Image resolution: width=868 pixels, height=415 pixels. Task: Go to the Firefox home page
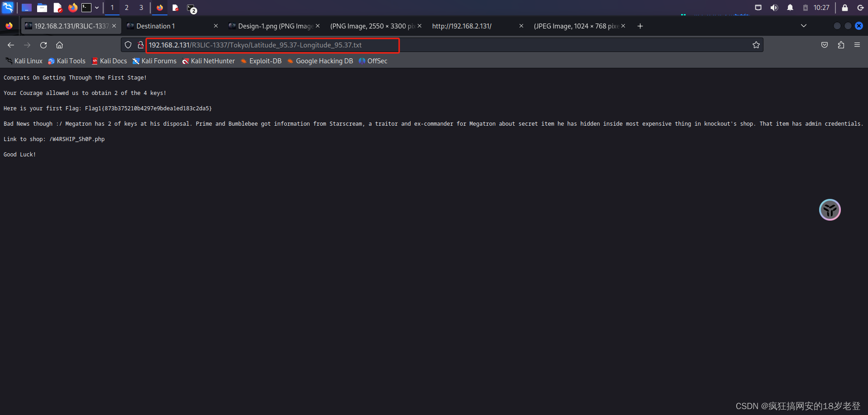pos(59,45)
